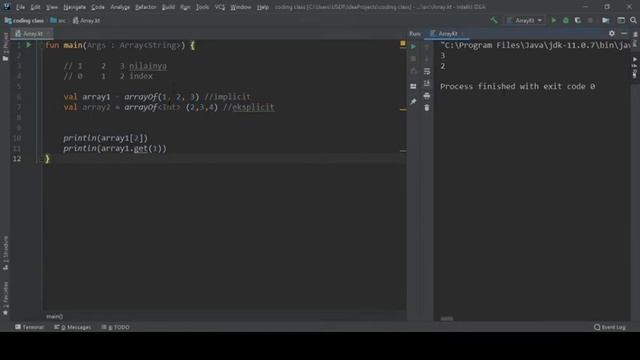Viewport: 640px width, 360px height.
Task: Expand the Structure tool window sidebar
Action: (5, 253)
